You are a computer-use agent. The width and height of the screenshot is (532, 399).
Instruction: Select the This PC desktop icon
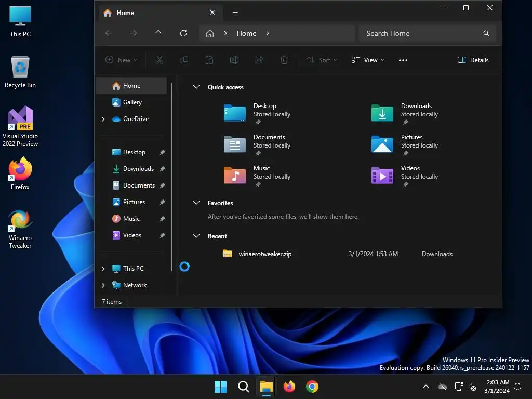point(20,21)
